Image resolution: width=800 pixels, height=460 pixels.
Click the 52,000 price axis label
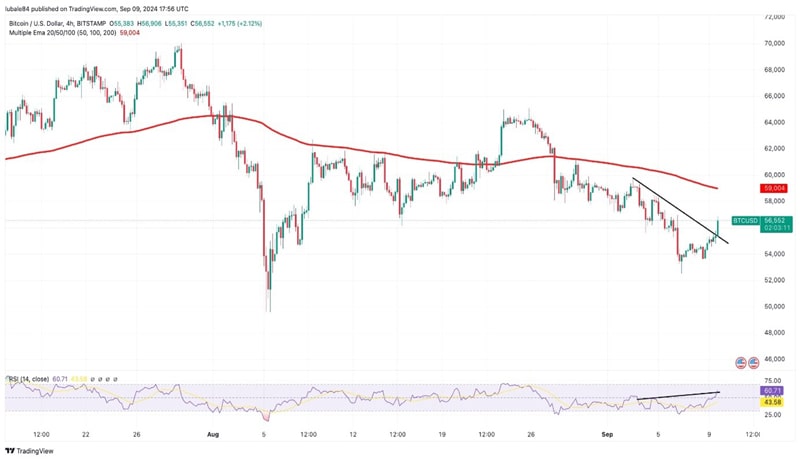[774, 280]
